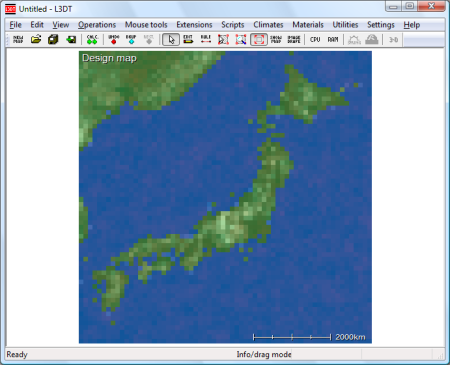Click the 2000km scale bar label
Screen dimensions: 450x365
click(x=350, y=337)
